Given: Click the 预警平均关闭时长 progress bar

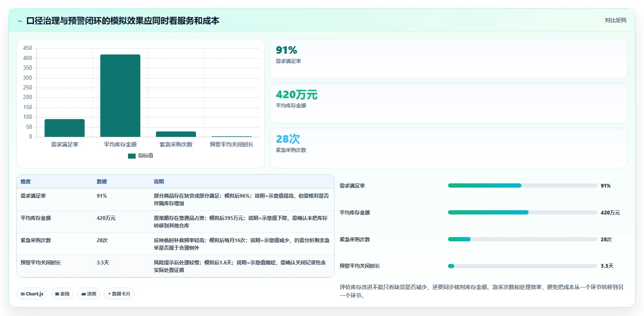Looking at the screenshot, I should [522, 266].
